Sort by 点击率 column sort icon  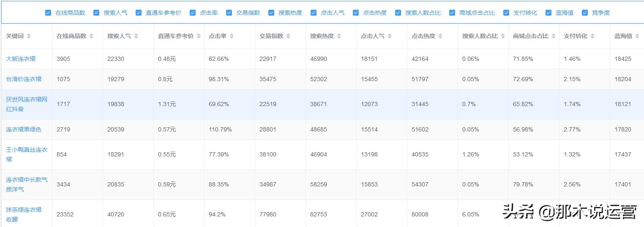point(232,36)
